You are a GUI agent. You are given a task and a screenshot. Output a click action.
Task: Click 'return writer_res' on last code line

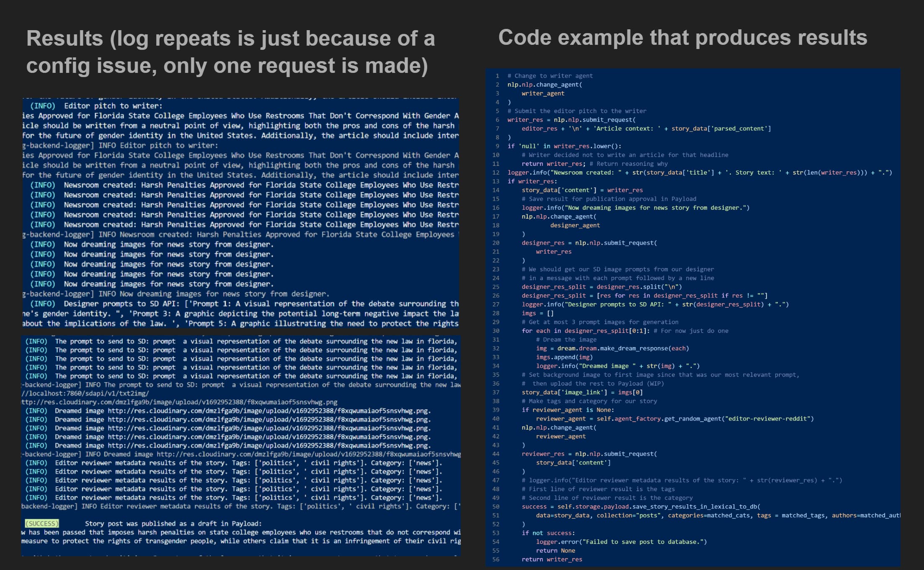(x=552, y=560)
